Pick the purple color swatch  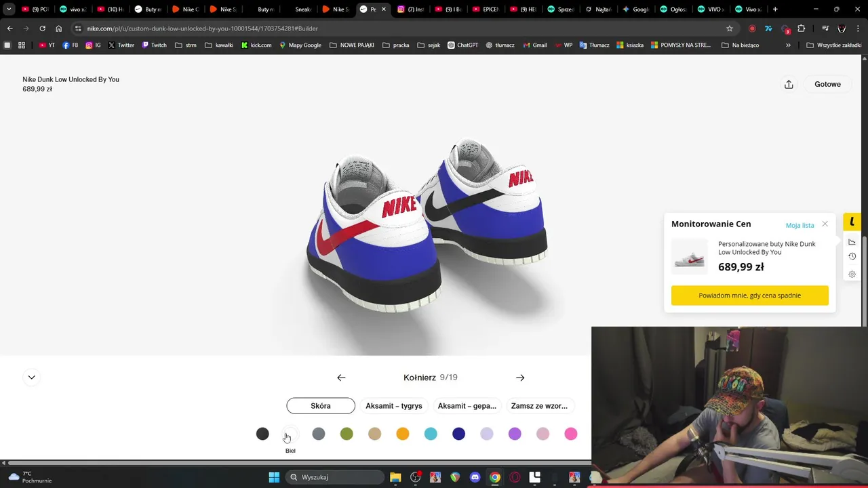pyautogui.click(x=515, y=434)
